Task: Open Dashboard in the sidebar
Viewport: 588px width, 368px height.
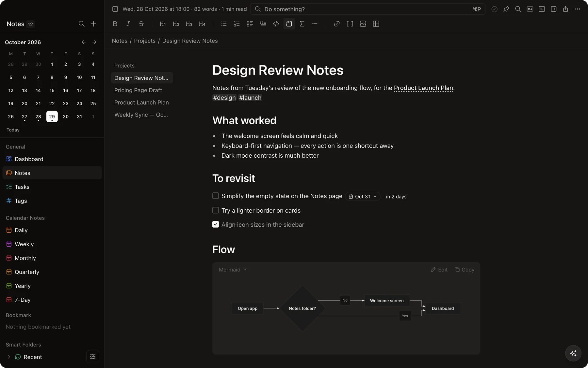Action: point(52,159)
